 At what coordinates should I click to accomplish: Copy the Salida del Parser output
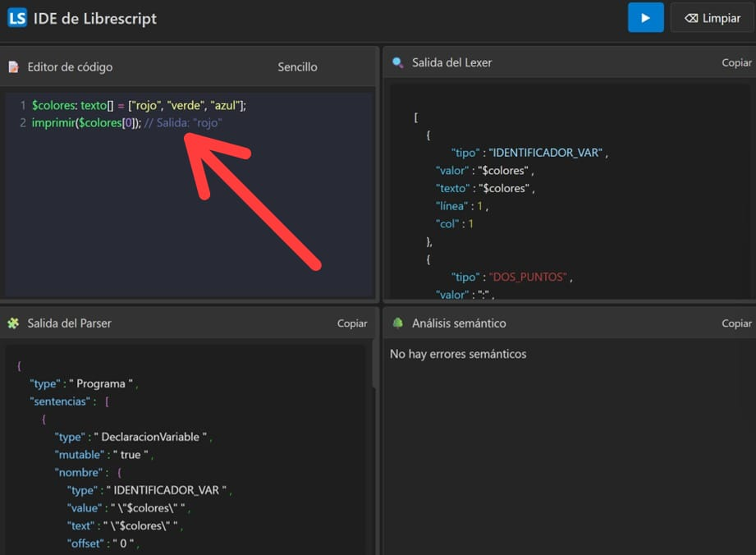coord(352,323)
